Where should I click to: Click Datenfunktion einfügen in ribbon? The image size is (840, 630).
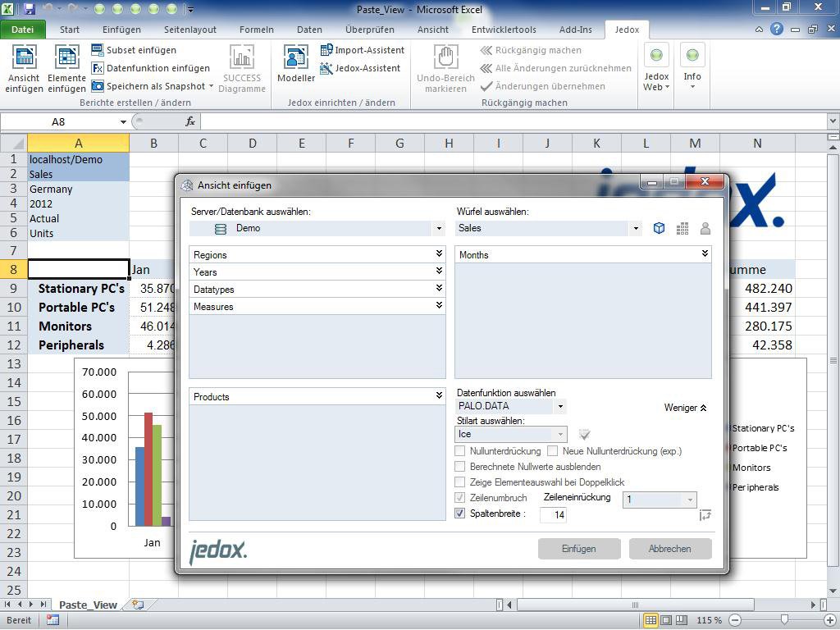click(151, 68)
